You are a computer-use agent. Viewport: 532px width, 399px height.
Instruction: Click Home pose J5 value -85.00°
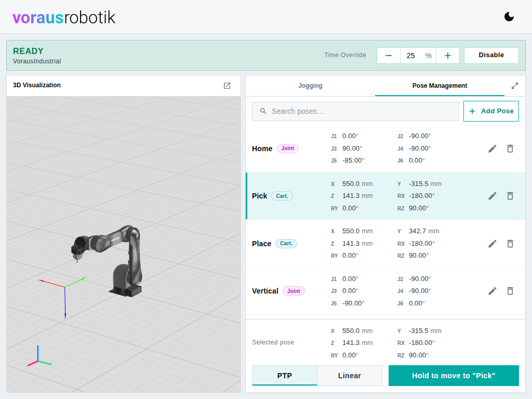pyautogui.click(x=353, y=161)
